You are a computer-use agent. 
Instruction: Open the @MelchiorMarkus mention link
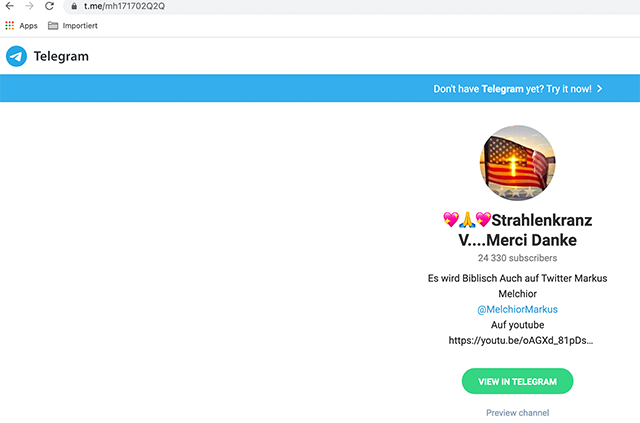(518, 309)
